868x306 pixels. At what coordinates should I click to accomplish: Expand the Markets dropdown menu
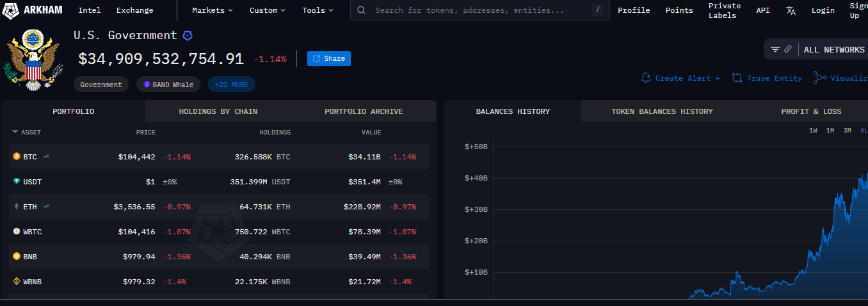[213, 10]
